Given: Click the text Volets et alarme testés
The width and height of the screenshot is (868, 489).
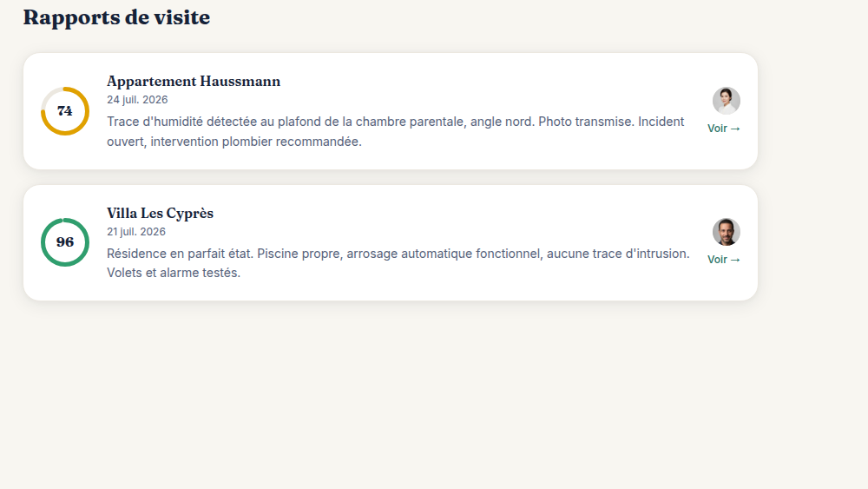Looking at the screenshot, I should pos(174,273).
